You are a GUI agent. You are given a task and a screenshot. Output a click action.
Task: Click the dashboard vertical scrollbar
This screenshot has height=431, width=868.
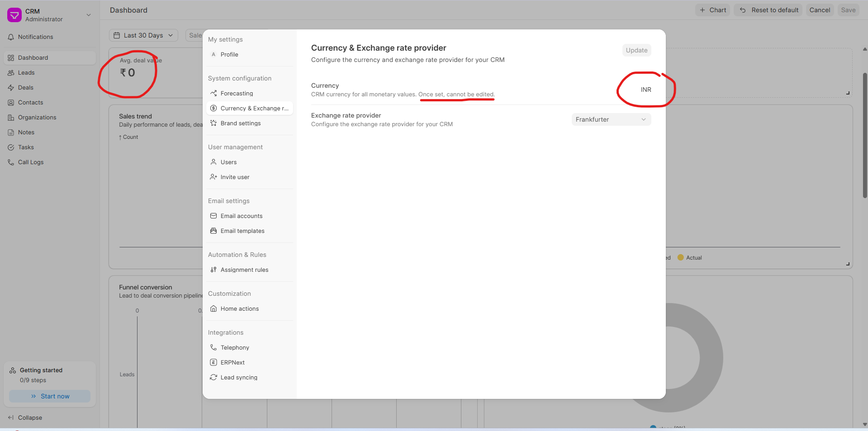tap(864, 136)
